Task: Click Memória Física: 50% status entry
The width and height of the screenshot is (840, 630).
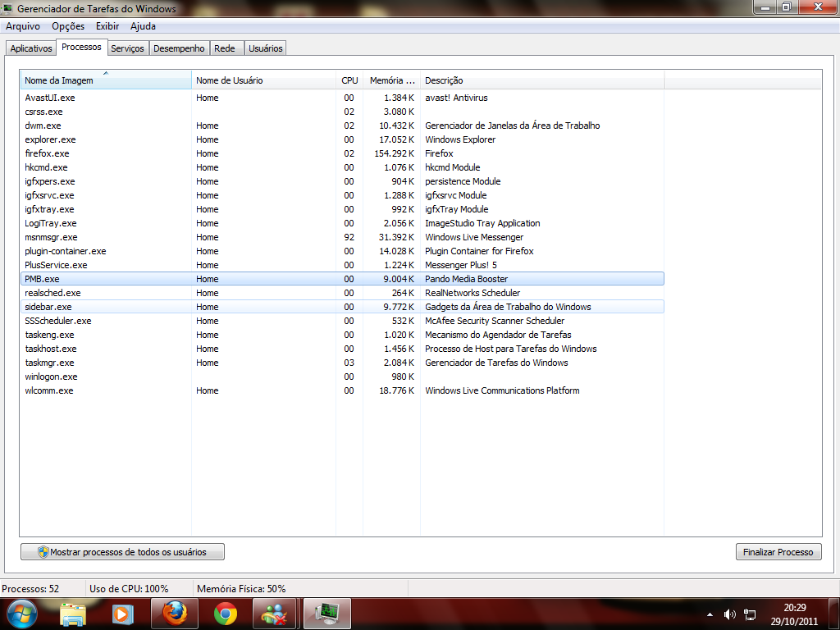Action: pos(241,588)
